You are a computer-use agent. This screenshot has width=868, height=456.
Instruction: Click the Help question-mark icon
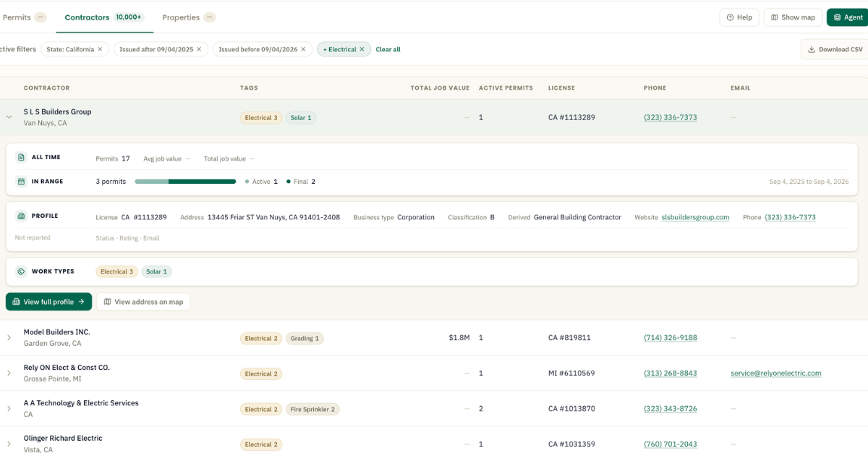tap(730, 17)
